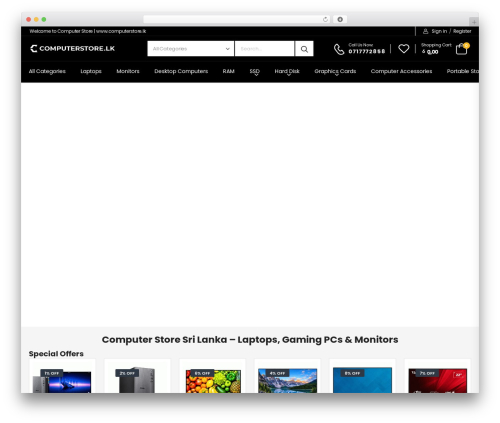Click the browser address bar
This screenshot has width=500, height=423.
point(237,19)
